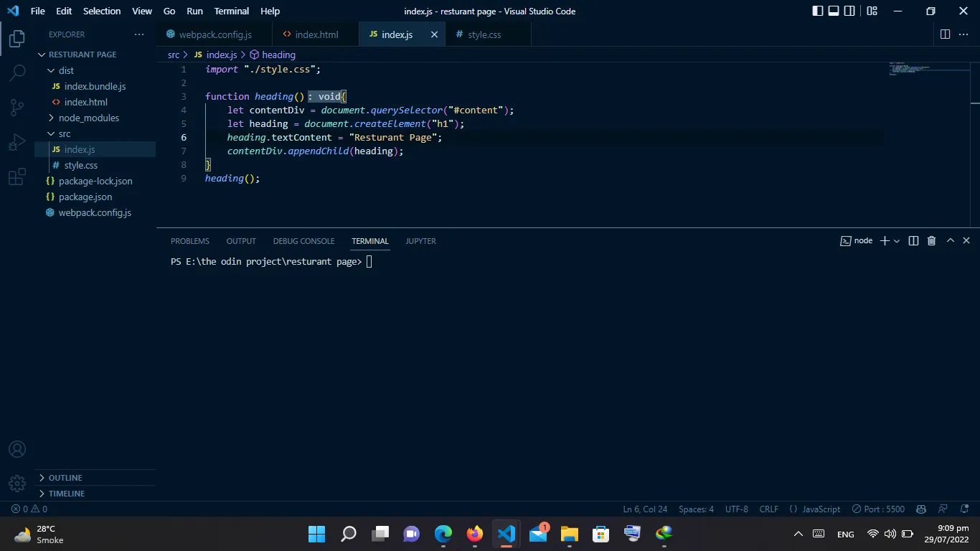Kill the terminal with the trash icon
The image size is (980, 551).
[x=931, y=241]
